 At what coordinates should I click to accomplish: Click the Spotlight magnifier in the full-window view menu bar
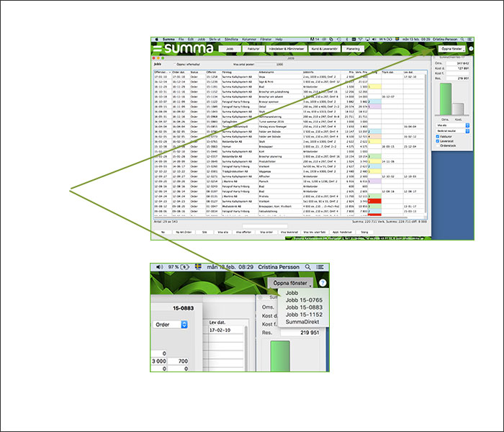click(x=462, y=39)
